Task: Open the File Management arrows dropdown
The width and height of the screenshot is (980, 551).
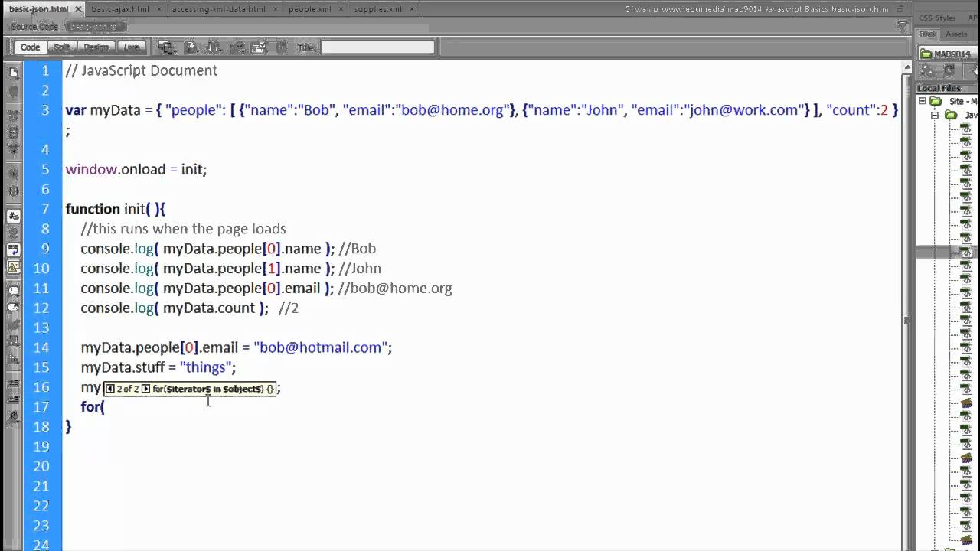Action: point(214,47)
